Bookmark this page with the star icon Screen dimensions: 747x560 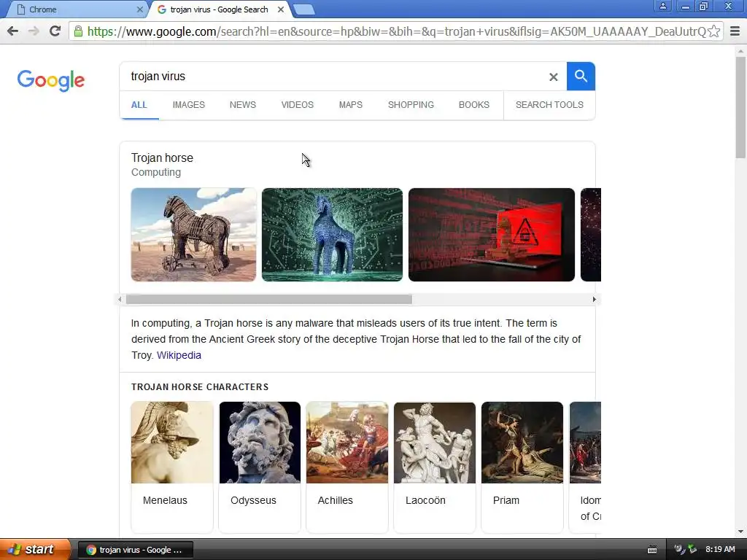point(713,31)
